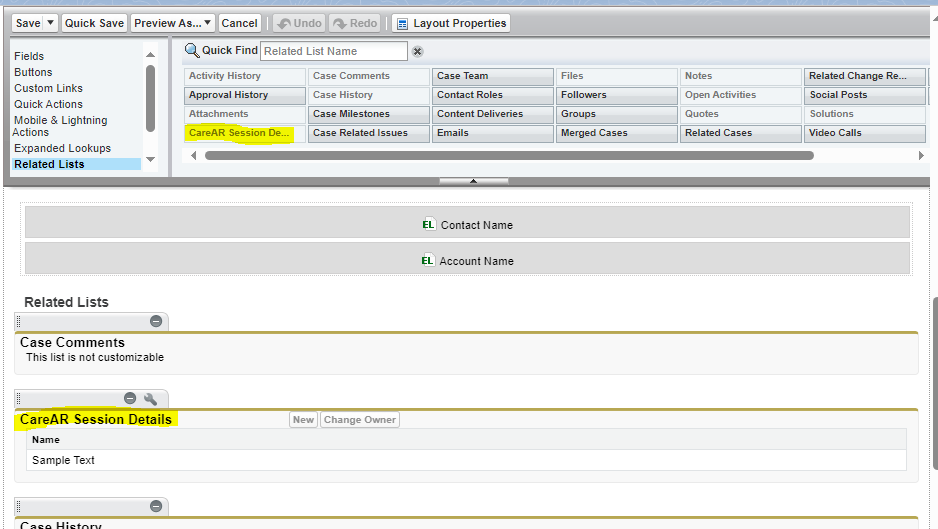Click the Quick Save button
This screenshot has height=529, width=938.
[94, 23]
